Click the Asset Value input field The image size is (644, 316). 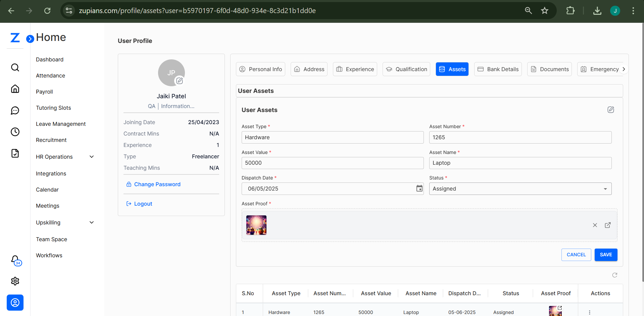[332, 163]
